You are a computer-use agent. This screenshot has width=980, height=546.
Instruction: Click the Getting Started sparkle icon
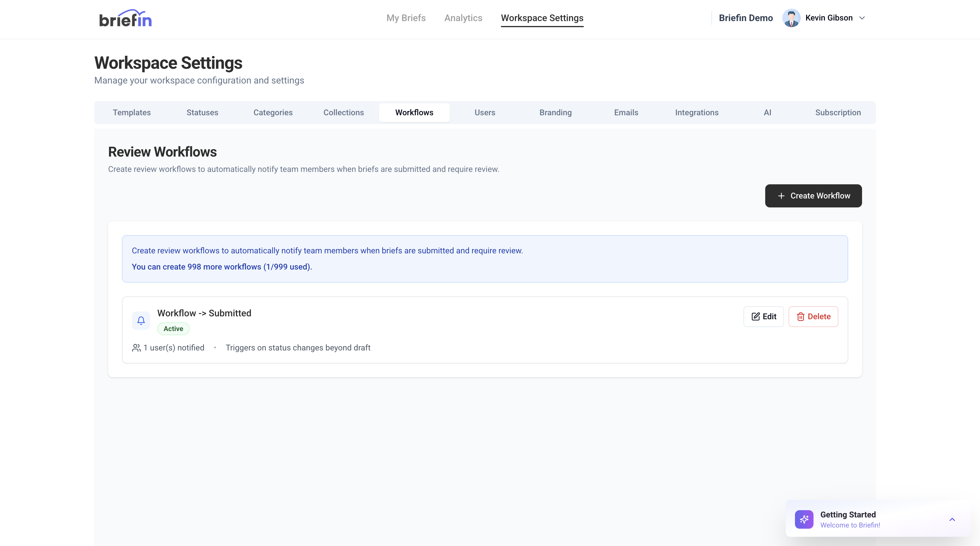coord(804,519)
